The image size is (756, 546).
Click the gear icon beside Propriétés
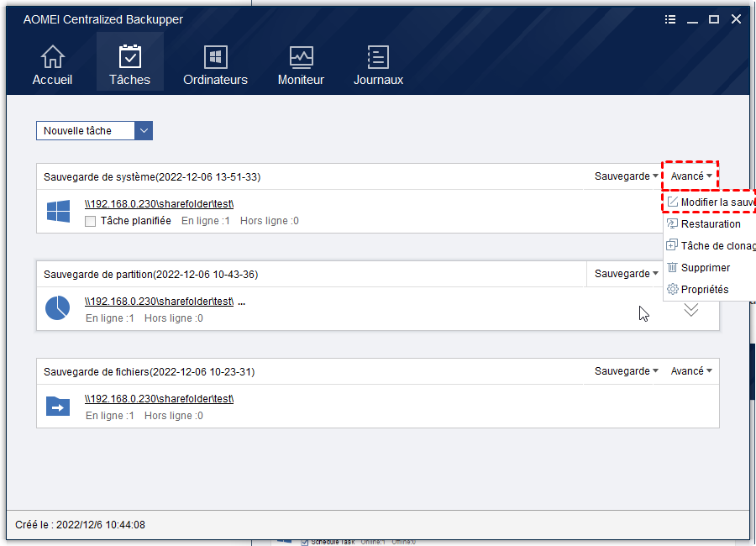point(672,289)
